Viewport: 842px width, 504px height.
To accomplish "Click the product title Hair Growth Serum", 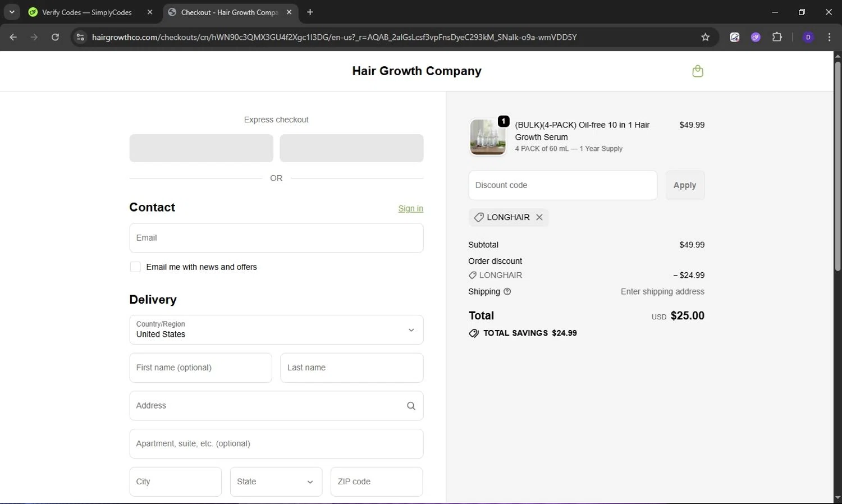I will (582, 131).
